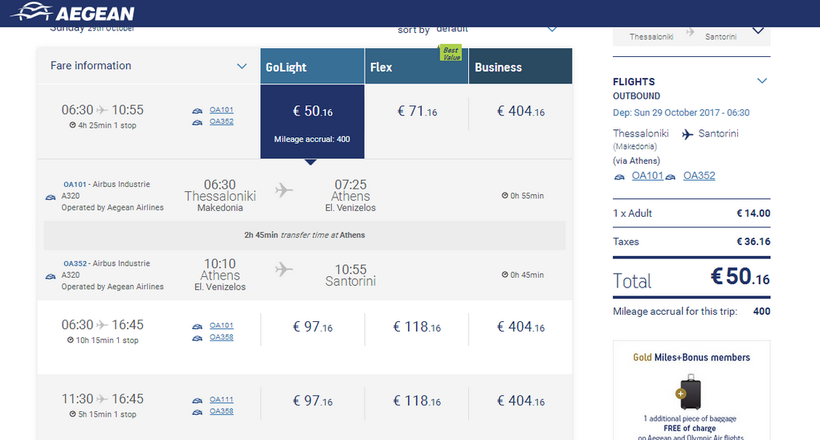The width and height of the screenshot is (820, 440).
Task: Expand the Fare information chevron
Action: [242, 67]
